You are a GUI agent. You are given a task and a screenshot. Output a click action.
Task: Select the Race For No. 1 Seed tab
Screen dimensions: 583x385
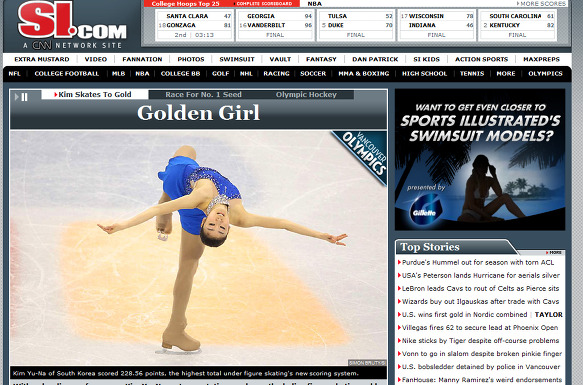(x=203, y=94)
